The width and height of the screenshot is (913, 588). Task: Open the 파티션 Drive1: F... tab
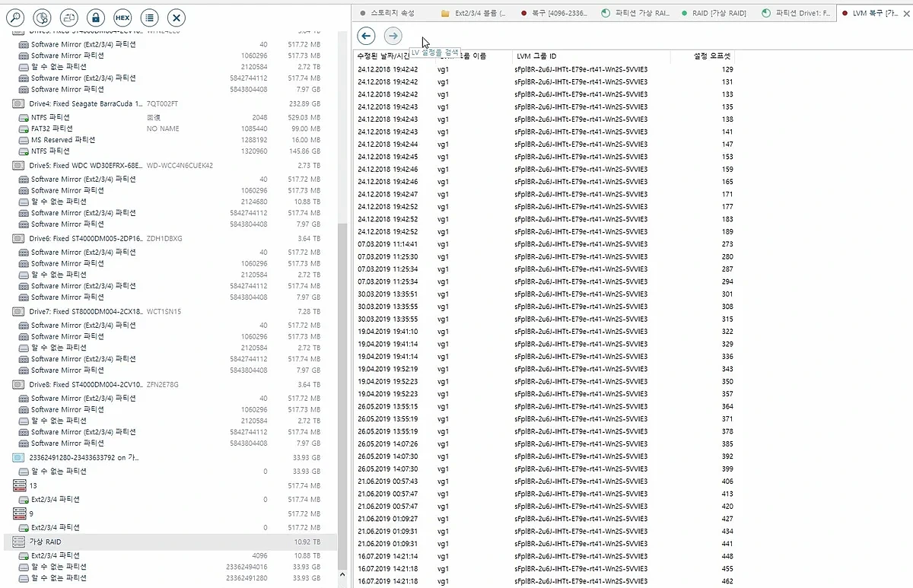[796, 13]
